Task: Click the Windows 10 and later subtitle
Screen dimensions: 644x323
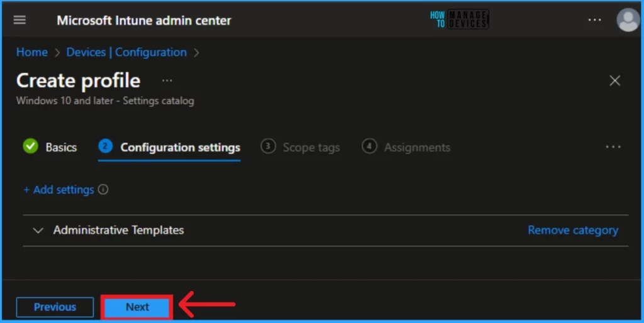Action: pos(105,101)
